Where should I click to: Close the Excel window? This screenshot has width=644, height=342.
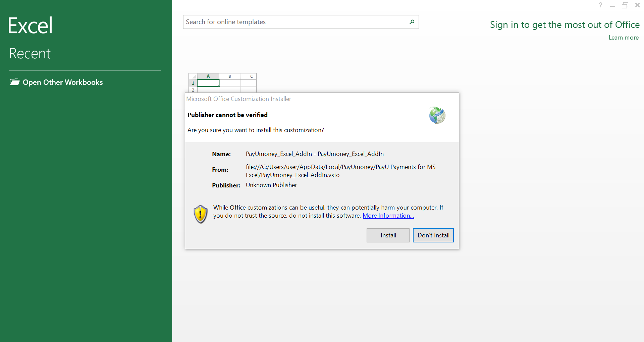(x=638, y=5)
